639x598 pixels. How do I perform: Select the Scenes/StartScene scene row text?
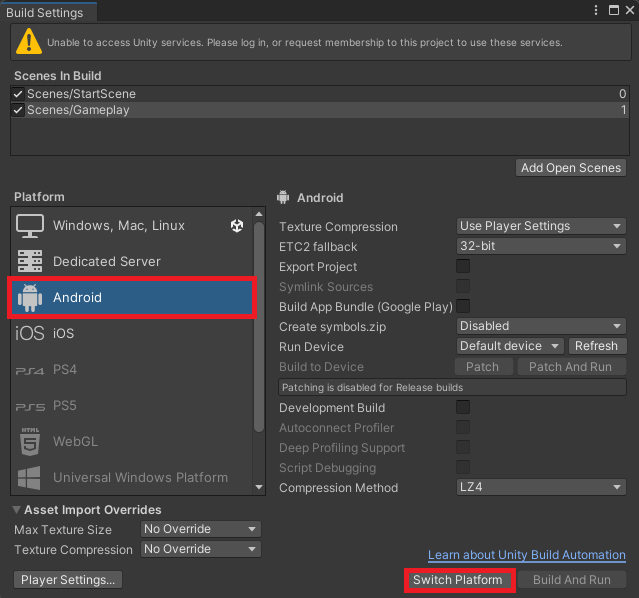pyautogui.click(x=81, y=94)
